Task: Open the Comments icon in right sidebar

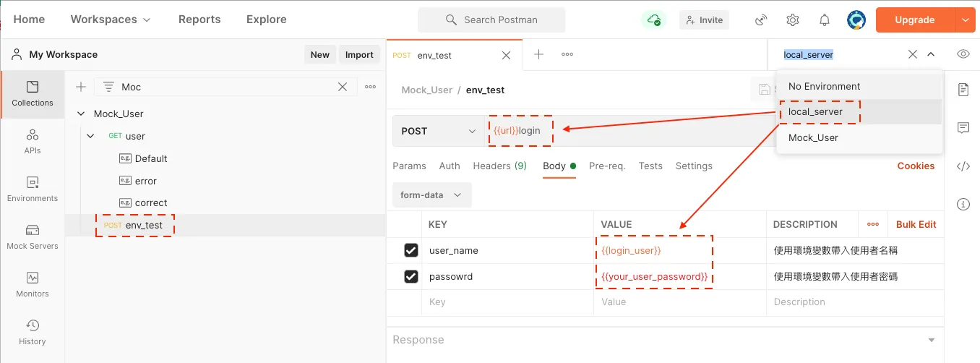Action: [963, 128]
